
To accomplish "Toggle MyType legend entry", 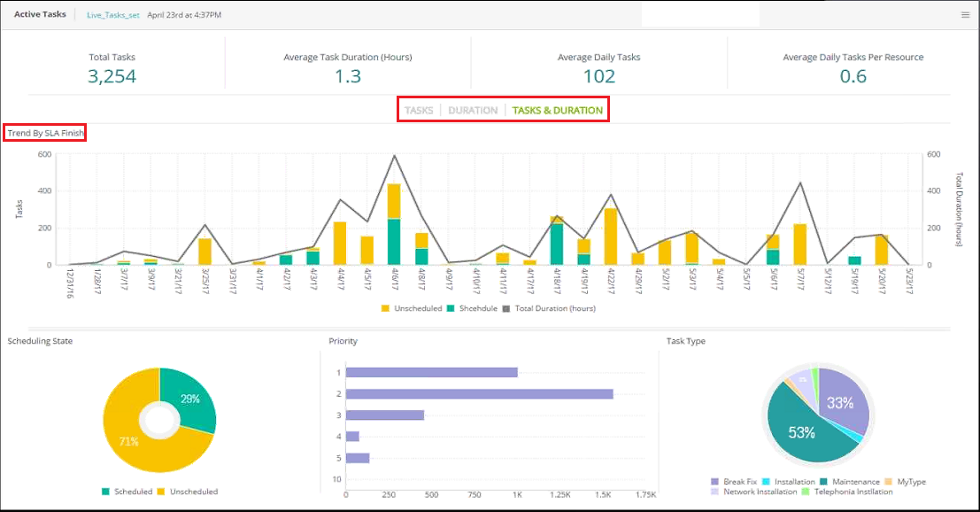I will coord(905,481).
